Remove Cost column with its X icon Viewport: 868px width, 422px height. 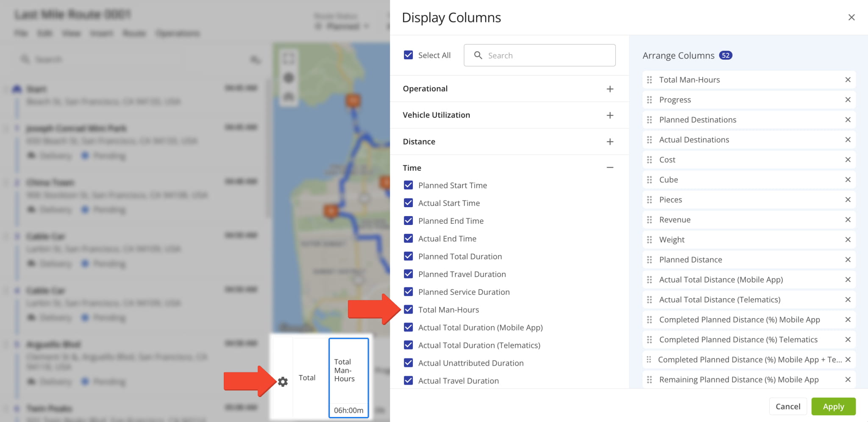click(x=848, y=160)
